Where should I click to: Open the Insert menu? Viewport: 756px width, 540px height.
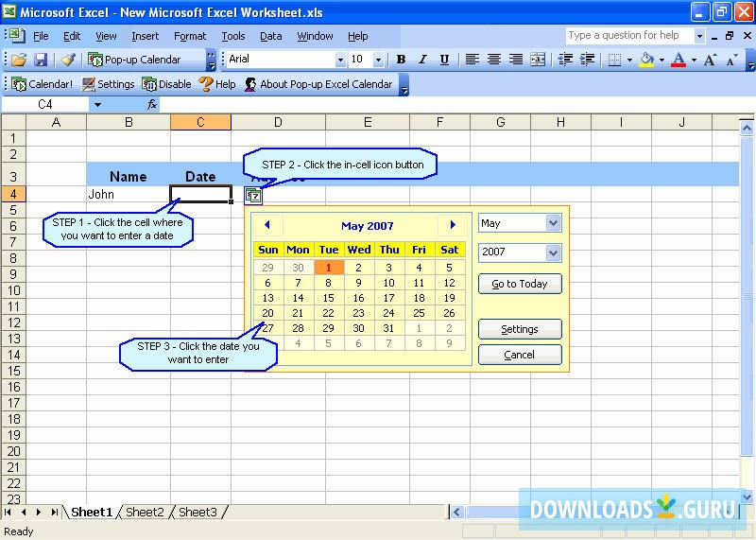click(x=146, y=36)
